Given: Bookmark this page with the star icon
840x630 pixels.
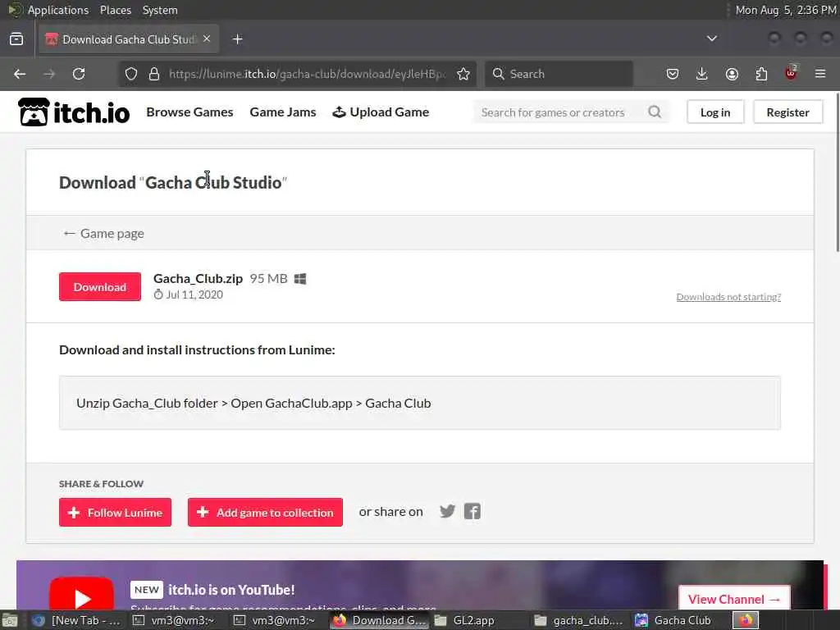Looking at the screenshot, I should [x=463, y=74].
